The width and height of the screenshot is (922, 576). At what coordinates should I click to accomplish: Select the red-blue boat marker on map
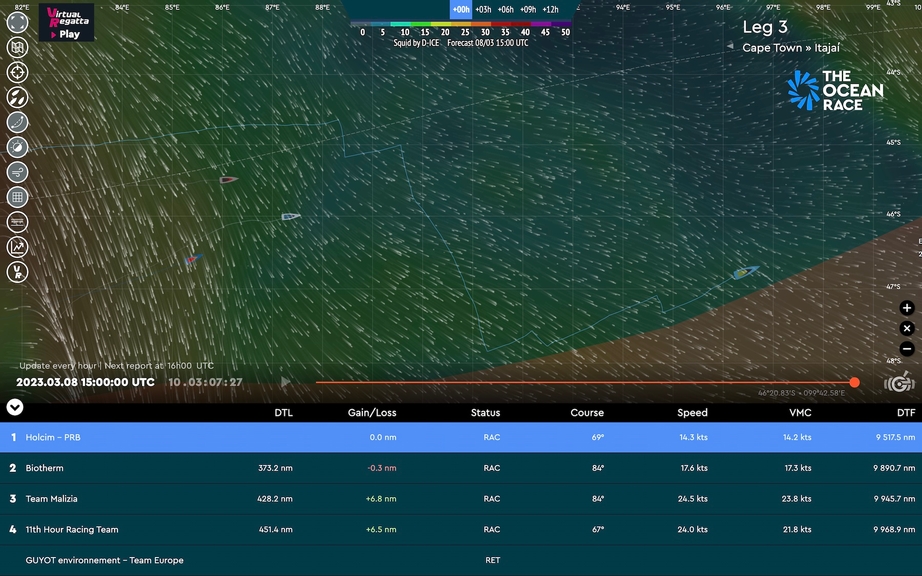coord(193,259)
